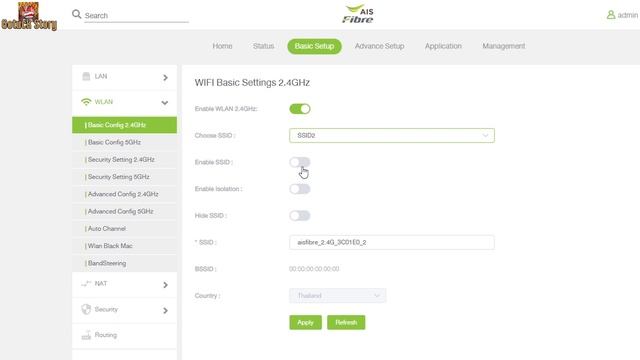Image resolution: width=640 pixels, height=360 pixels.
Task: Open Security Setting 5GHz menu item
Action: tap(124, 177)
